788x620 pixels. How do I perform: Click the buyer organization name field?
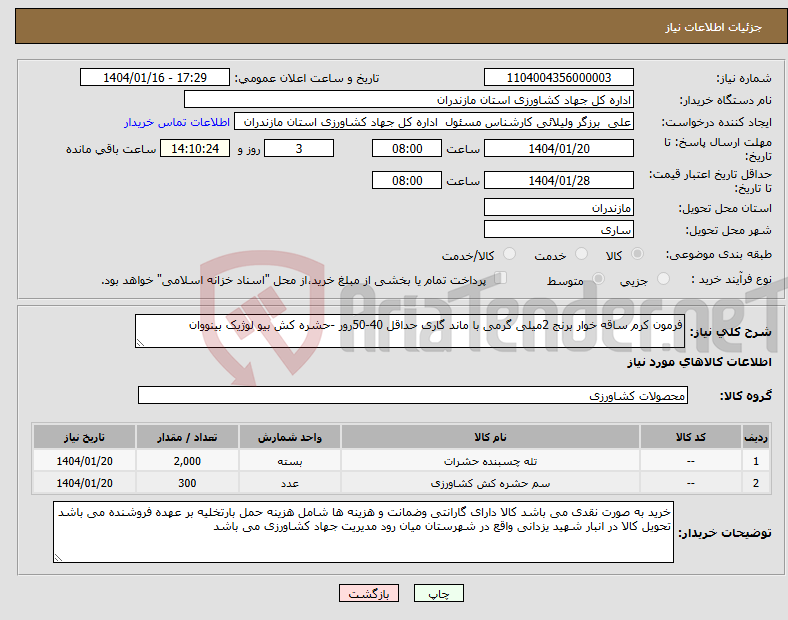[409, 99]
